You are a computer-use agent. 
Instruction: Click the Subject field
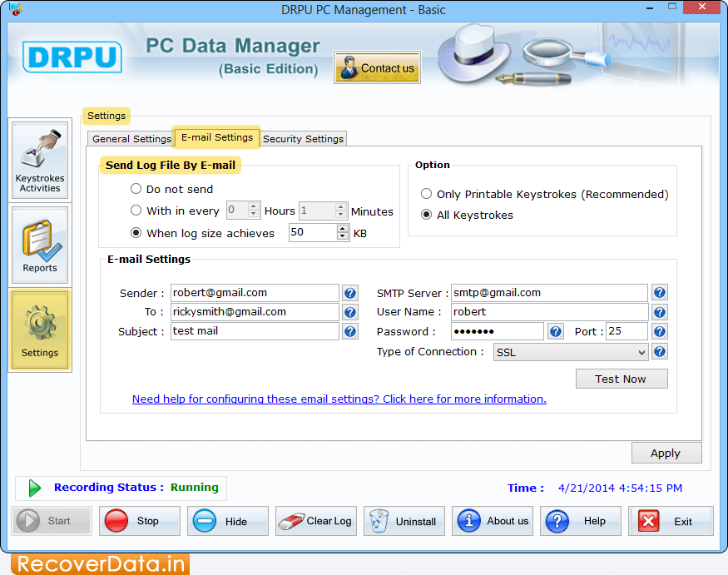[x=255, y=331]
